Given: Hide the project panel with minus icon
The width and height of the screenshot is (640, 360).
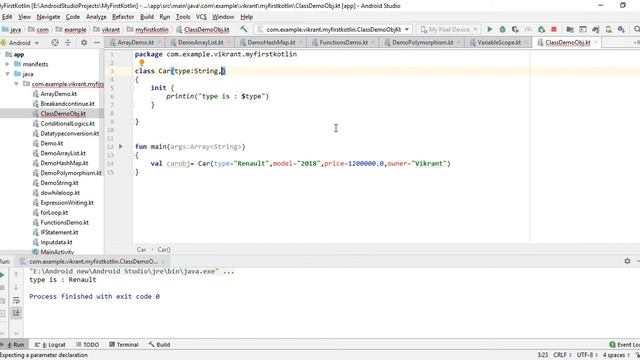Looking at the screenshot, I should [x=97, y=42].
